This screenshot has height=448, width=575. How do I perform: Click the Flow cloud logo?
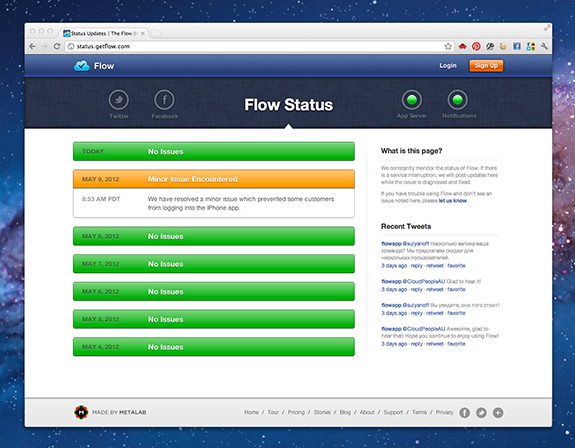click(x=81, y=66)
